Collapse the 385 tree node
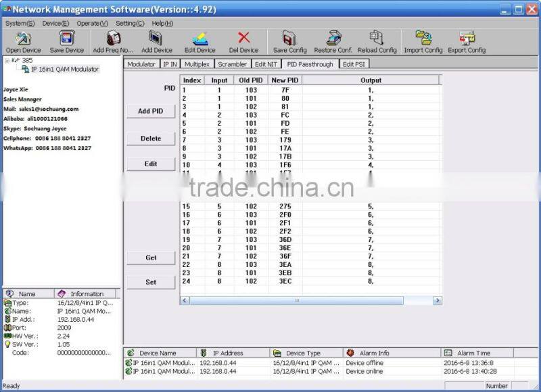541x392 pixels. pos(7,61)
